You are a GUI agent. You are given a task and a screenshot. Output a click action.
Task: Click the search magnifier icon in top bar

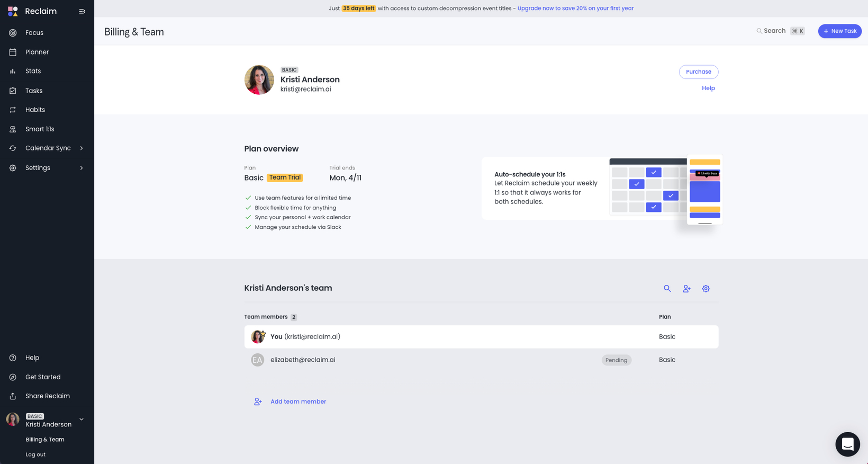click(759, 31)
